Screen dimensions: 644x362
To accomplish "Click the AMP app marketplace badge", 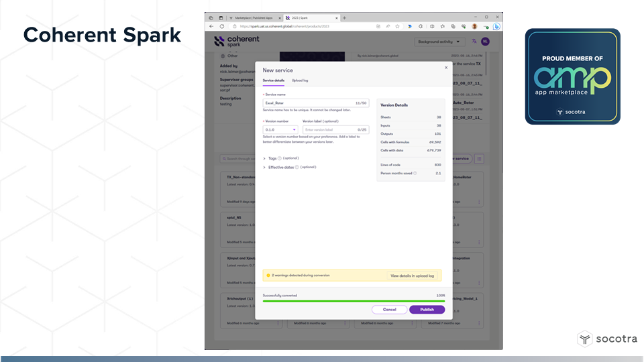I will coord(572,76).
